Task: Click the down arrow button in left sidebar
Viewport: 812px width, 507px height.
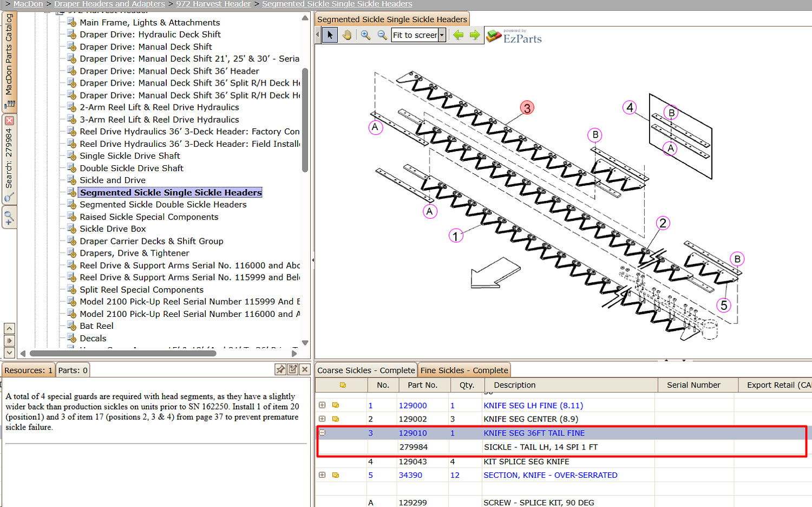Action: pos(9,353)
